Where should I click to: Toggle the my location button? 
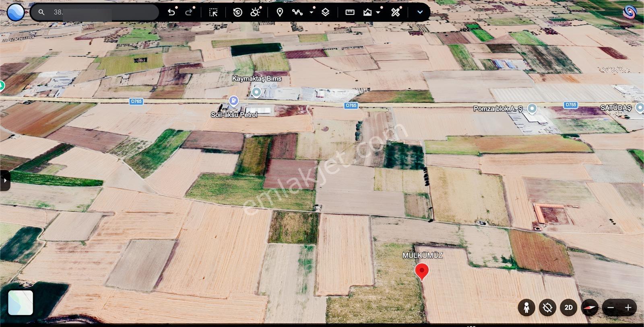547,308
